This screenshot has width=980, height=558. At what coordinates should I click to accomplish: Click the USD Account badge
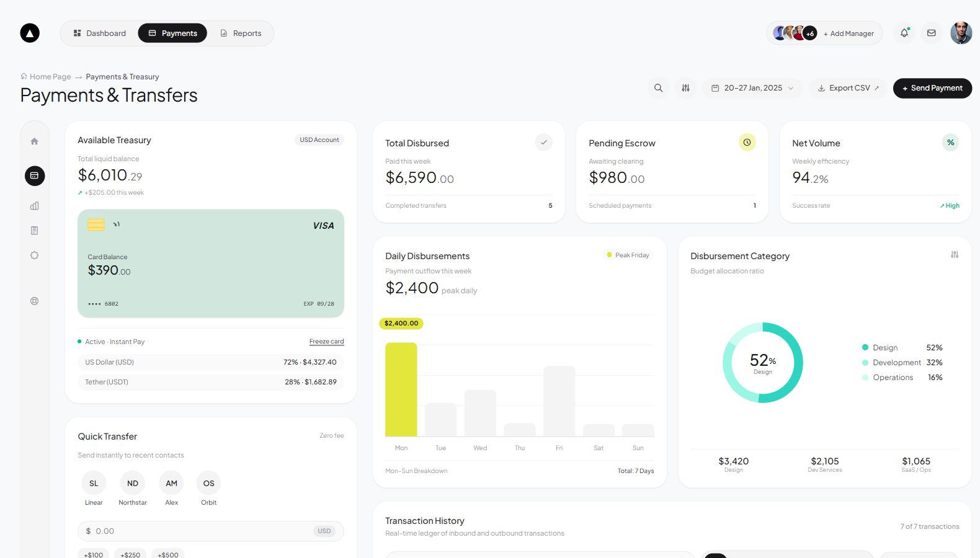[x=319, y=140]
